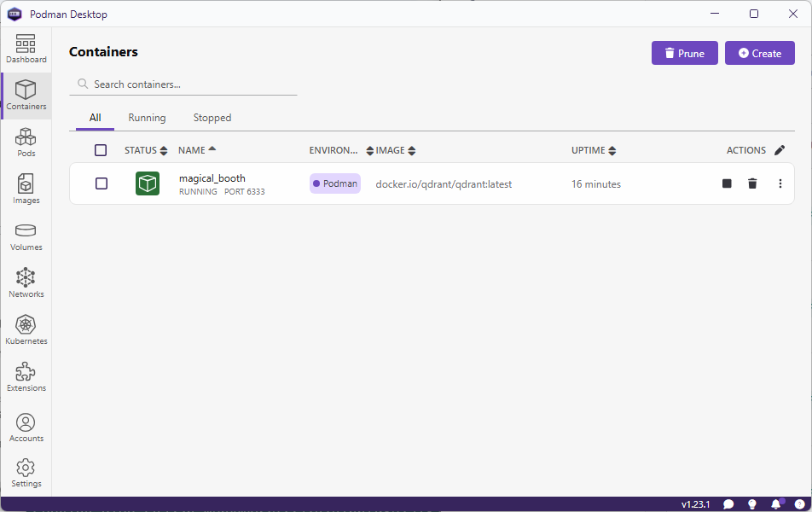Check the select-all containers checkbox
812x512 pixels.
tap(101, 149)
